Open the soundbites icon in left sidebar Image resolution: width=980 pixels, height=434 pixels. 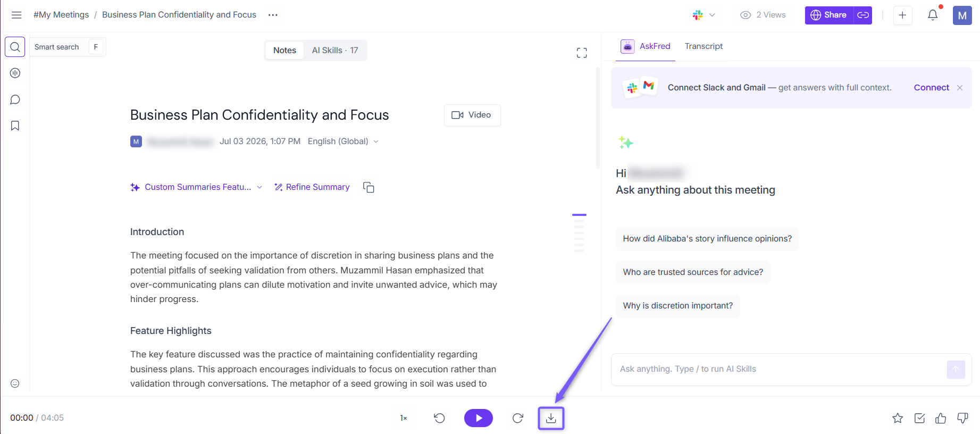click(15, 73)
